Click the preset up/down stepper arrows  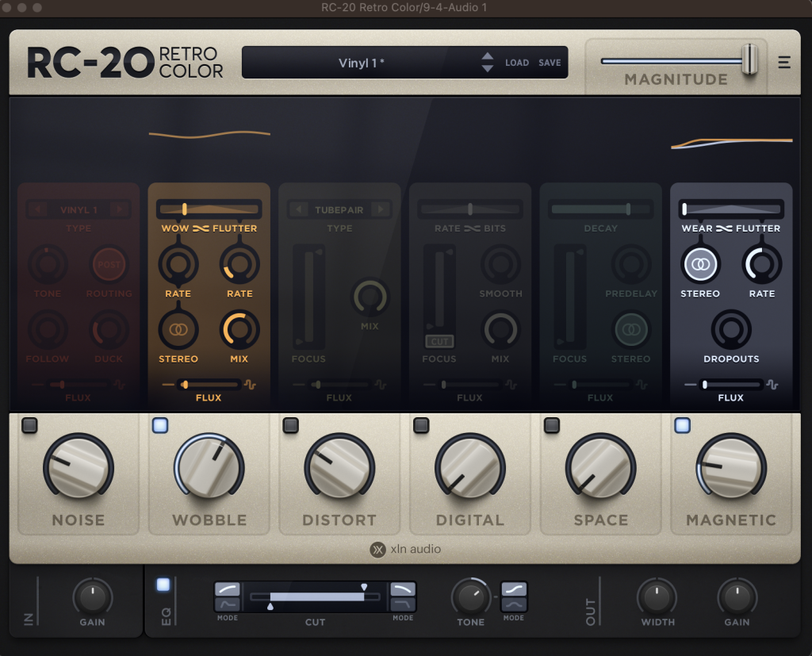488,63
